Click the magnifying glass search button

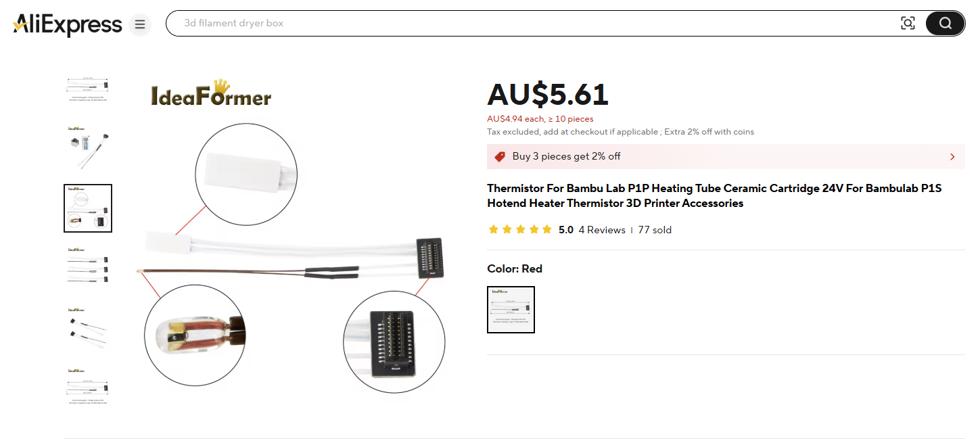(x=945, y=23)
